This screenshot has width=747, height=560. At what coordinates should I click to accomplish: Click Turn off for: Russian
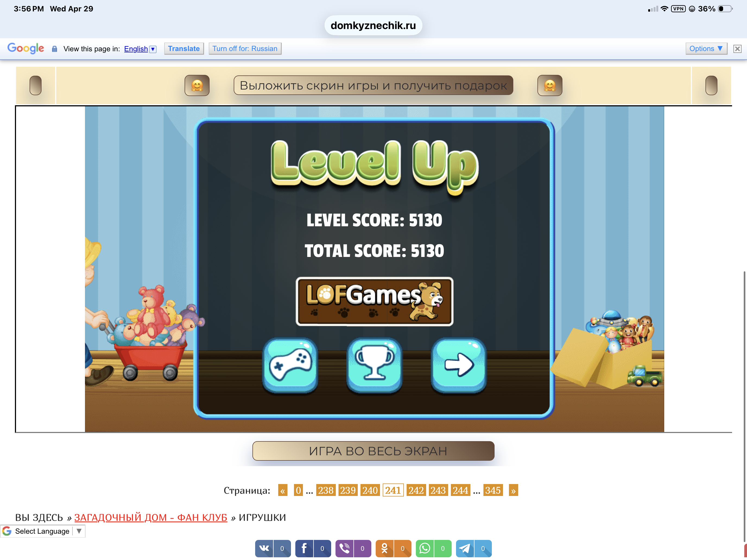245,49
